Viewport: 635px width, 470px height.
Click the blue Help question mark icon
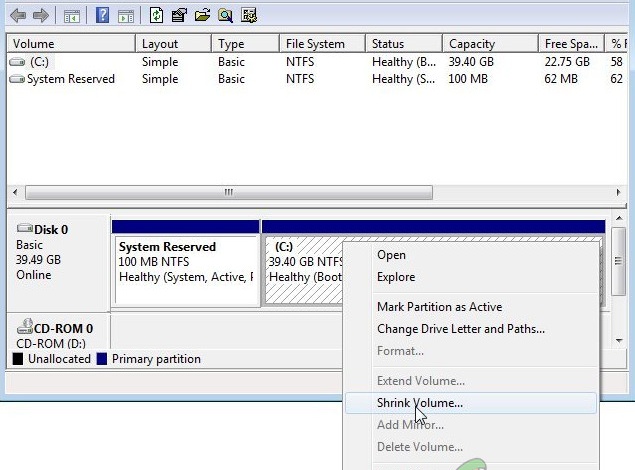click(x=103, y=15)
